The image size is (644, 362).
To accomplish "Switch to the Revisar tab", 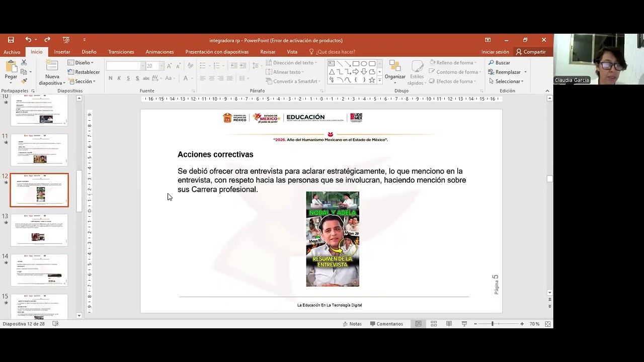I will pos(268,52).
